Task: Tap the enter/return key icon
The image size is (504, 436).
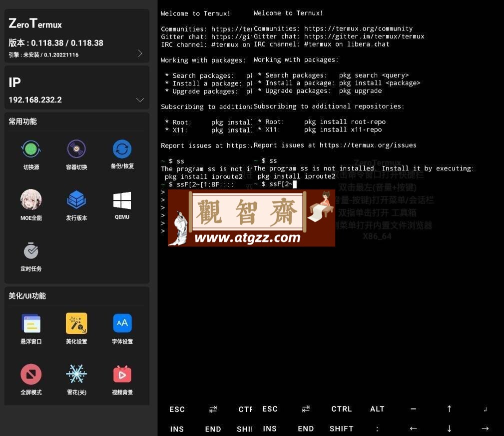Action: click(x=486, y=409)
